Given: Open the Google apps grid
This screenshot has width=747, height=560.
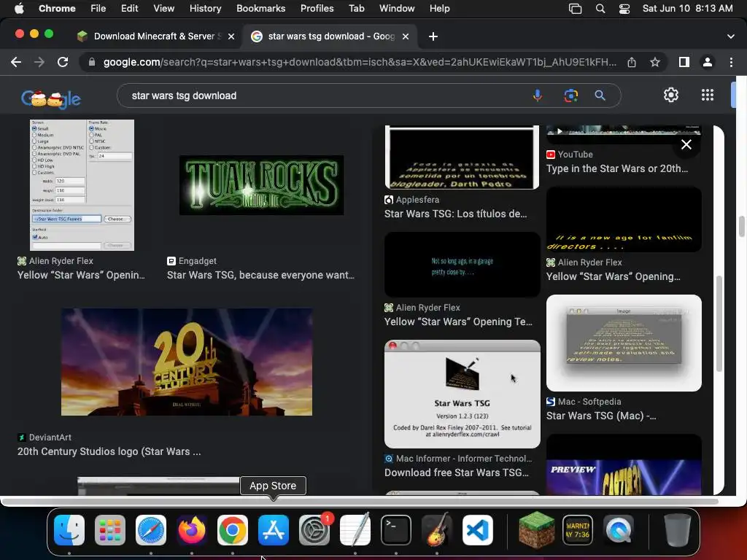Looking at the screenshot, I should (x=708, y=95).
